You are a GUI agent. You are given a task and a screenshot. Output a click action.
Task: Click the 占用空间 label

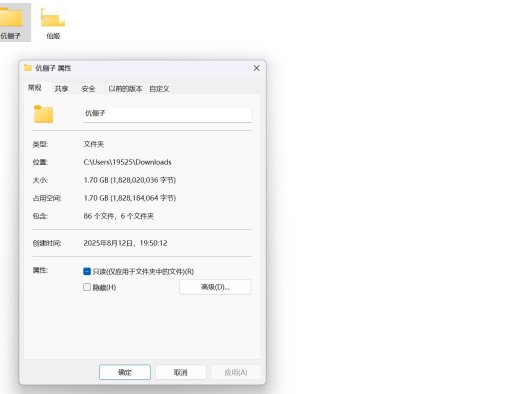point(47,198)
